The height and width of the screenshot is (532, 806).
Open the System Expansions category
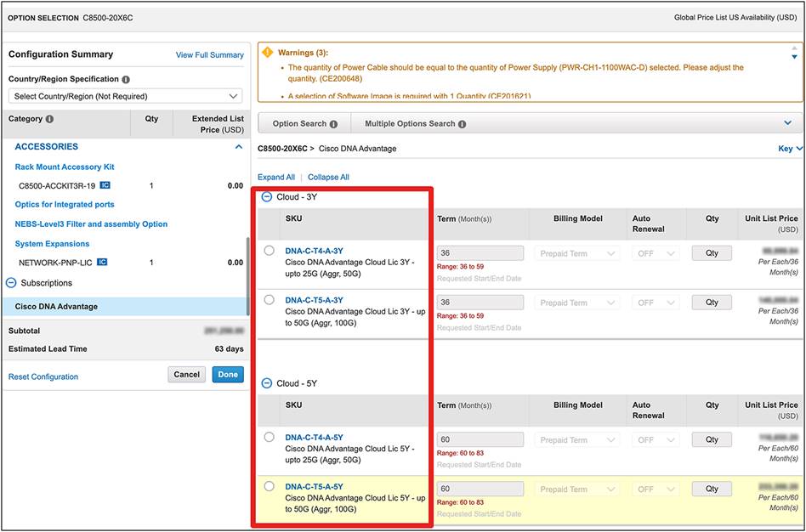[x=52, y=244]
